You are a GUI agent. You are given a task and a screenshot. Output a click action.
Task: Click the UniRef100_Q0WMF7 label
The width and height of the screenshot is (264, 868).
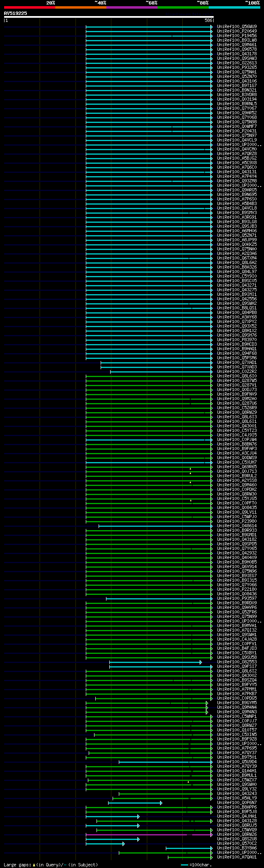click(x=237, y=126)
